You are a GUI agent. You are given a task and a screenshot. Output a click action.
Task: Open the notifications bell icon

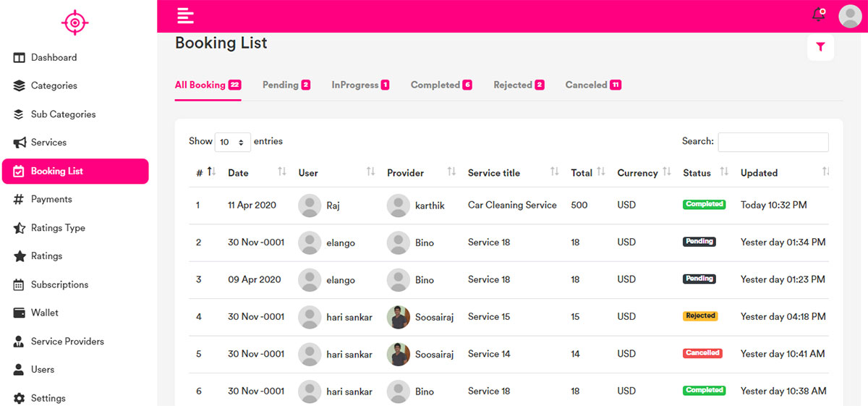[818, 14]
